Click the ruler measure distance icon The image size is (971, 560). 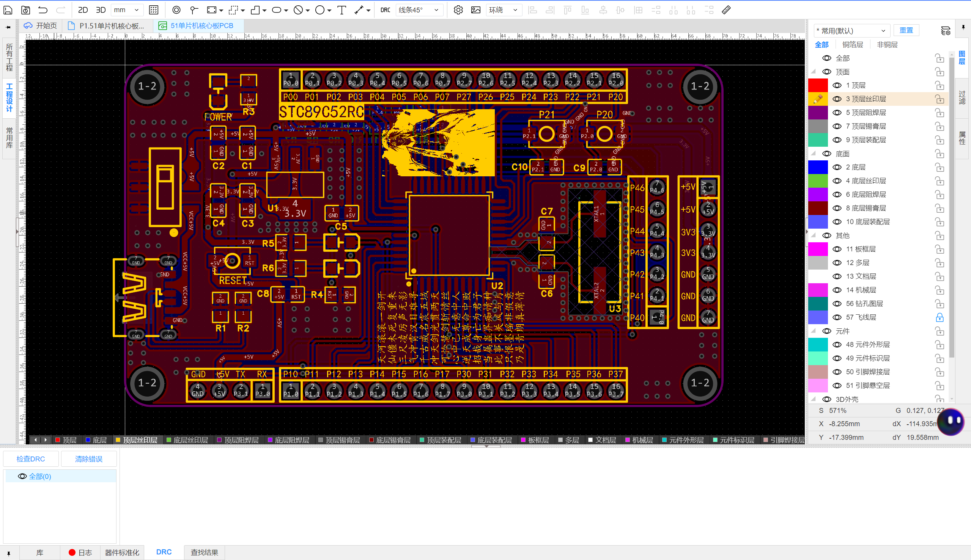pyautogui.click(x=726, y=10)
